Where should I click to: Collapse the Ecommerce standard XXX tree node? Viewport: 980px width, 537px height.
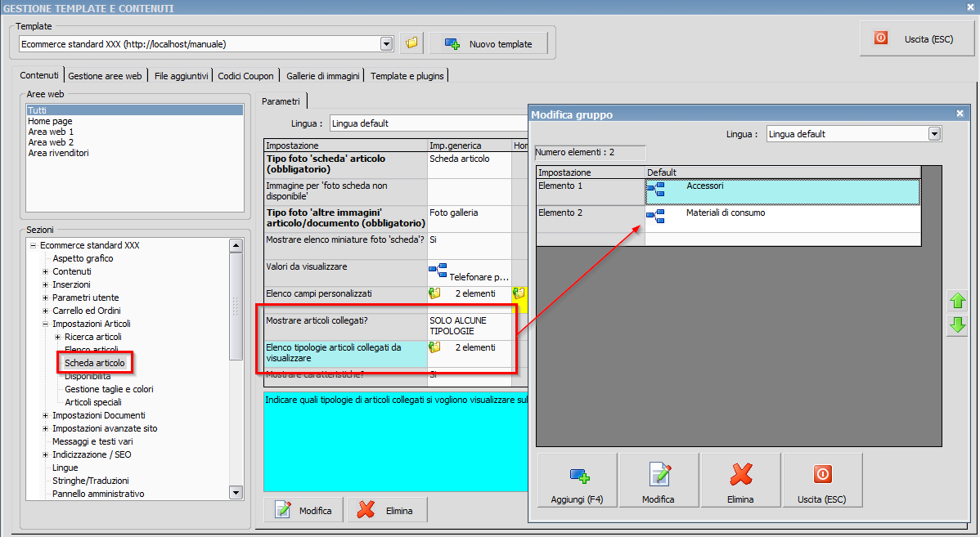pyautogui.click(x=33, y=245)
